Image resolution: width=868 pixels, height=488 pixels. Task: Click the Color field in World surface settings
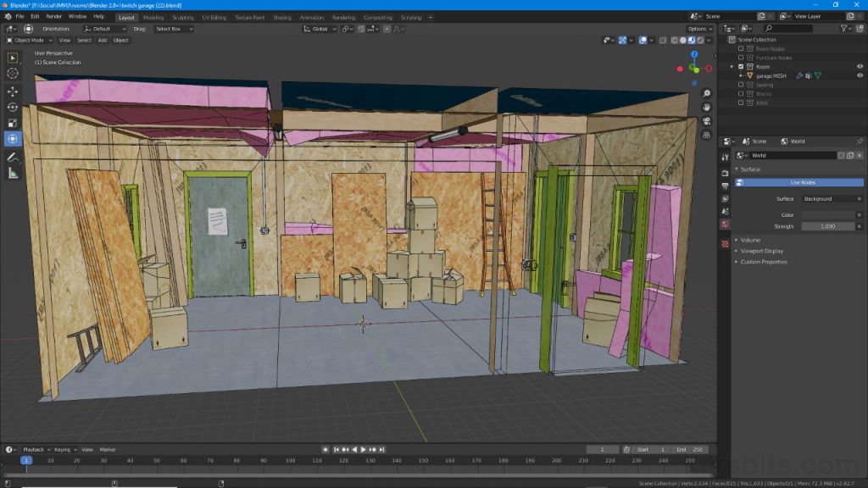[x=829, y=213]
